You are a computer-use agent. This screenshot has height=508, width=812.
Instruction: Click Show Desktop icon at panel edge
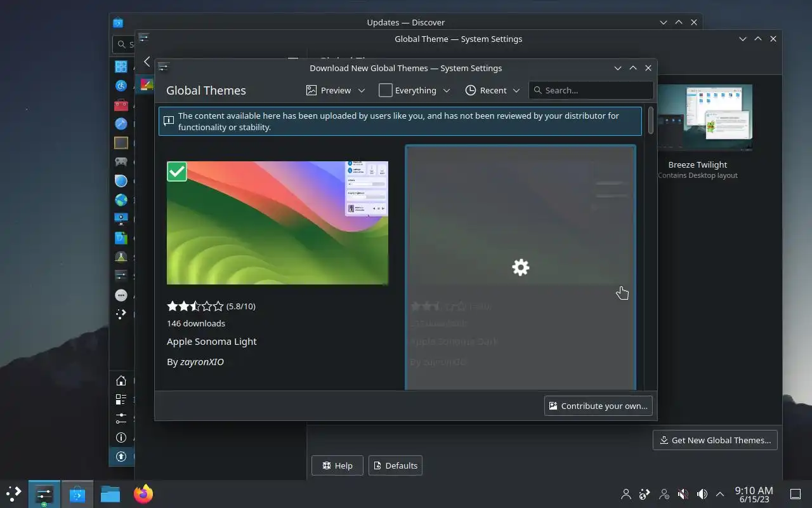(796, 494)
